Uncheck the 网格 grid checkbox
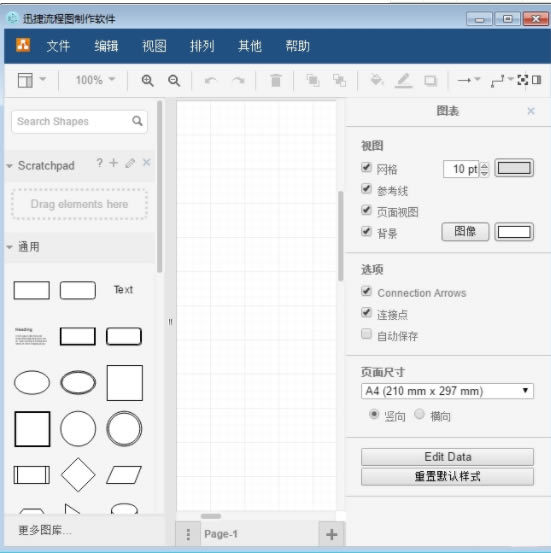551x553 pixels. (367, 167)
